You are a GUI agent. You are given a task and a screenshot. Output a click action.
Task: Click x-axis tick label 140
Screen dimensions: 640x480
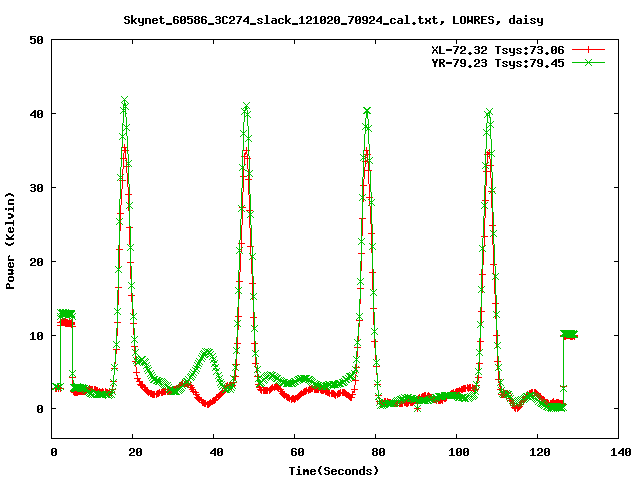coord(621,452)
